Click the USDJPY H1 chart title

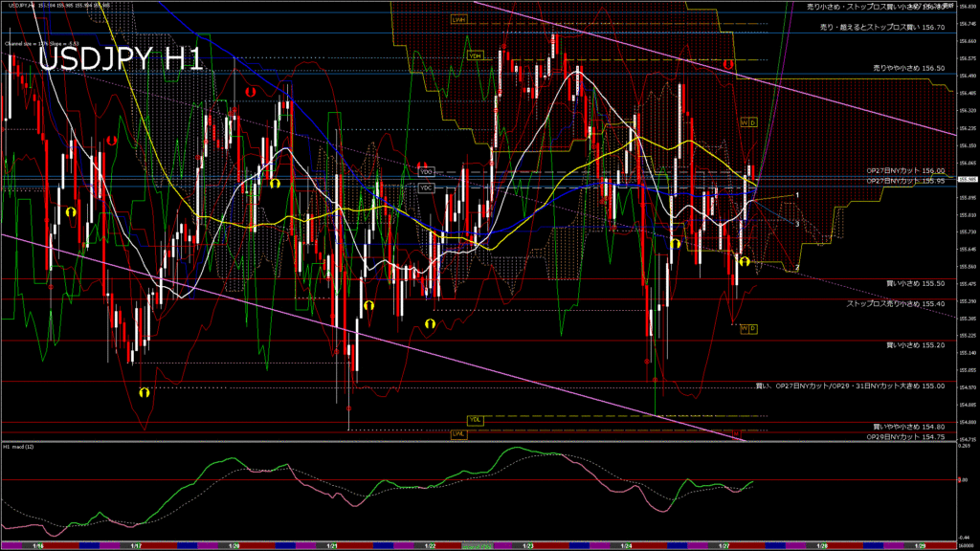point(120,59)
